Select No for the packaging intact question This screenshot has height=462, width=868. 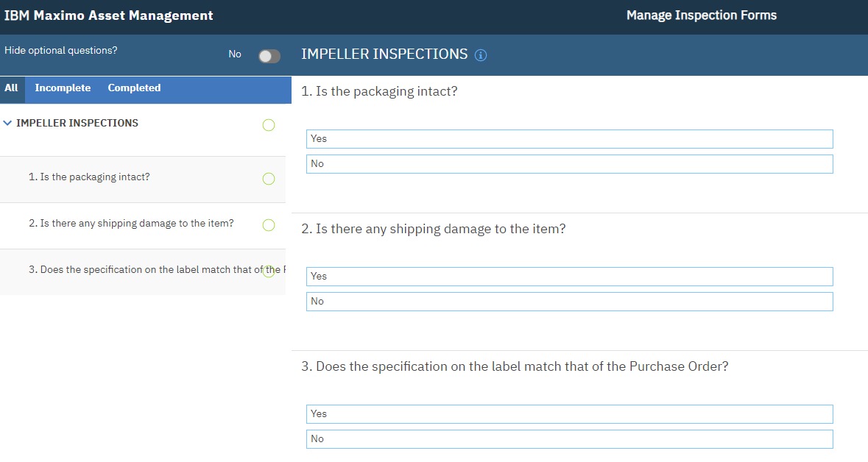coord(569,163)
